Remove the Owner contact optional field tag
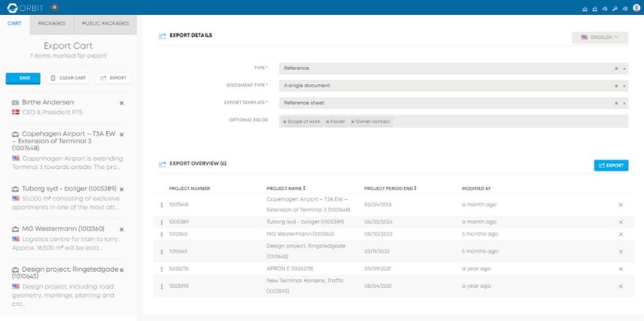This screenshot has width=644, height=321. click(353, 122)
